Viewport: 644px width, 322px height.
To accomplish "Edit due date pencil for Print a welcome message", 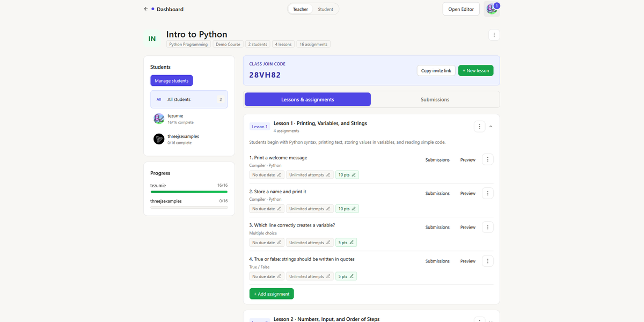I will [279, 175].
